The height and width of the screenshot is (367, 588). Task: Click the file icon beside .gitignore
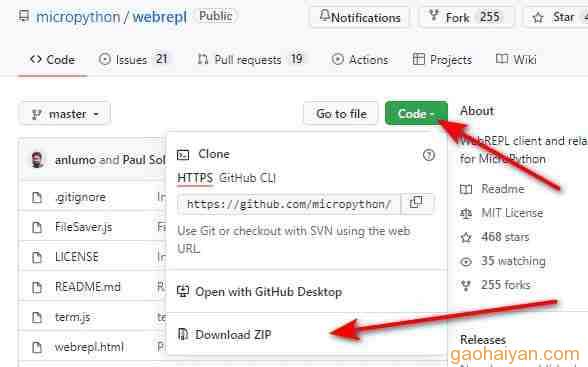click(37, 198)
